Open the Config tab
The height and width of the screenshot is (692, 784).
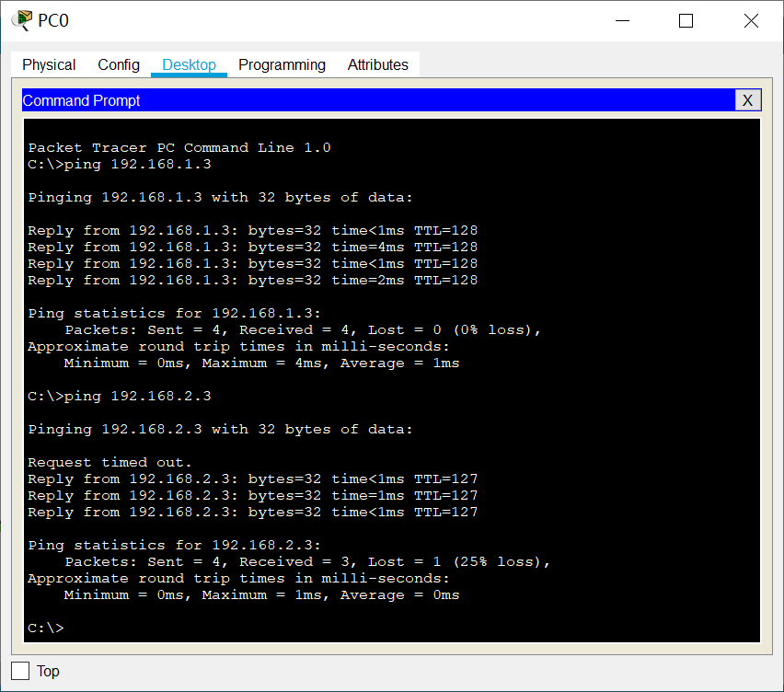tap(119, 65)
